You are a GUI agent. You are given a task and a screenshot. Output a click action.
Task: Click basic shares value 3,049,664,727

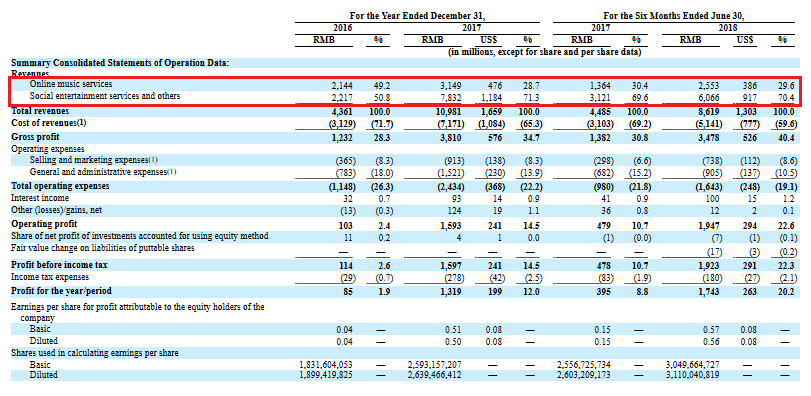[692, 365]
